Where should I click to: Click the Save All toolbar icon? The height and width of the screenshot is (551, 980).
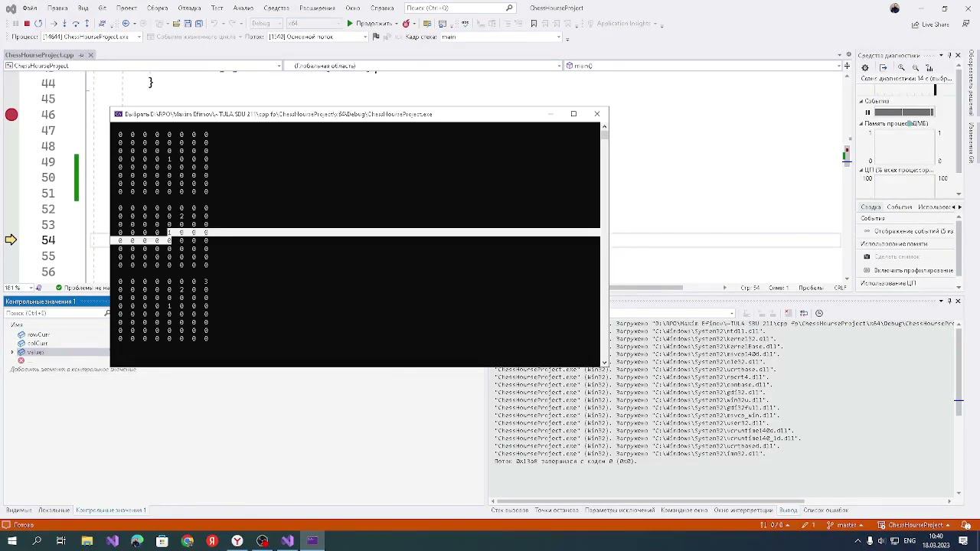pyautogui.click(x=199, y=24)
